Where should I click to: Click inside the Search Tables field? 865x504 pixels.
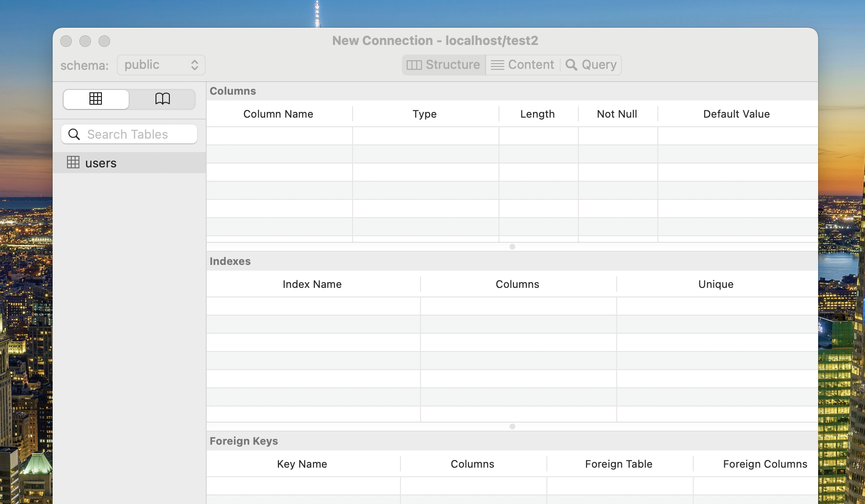pos(129,134)
